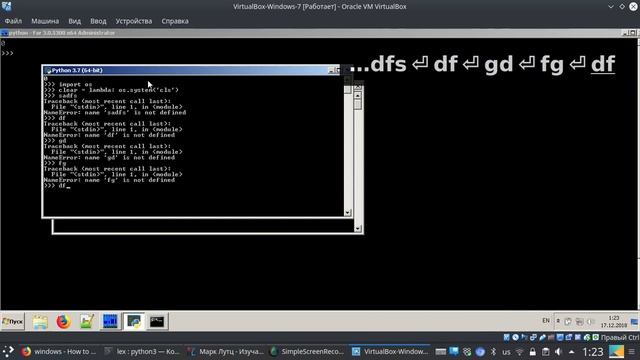Screen dimensions: 640x360
Task: Click the Windows 7 clock showing 17.12.2018
Action: [613, 322]
